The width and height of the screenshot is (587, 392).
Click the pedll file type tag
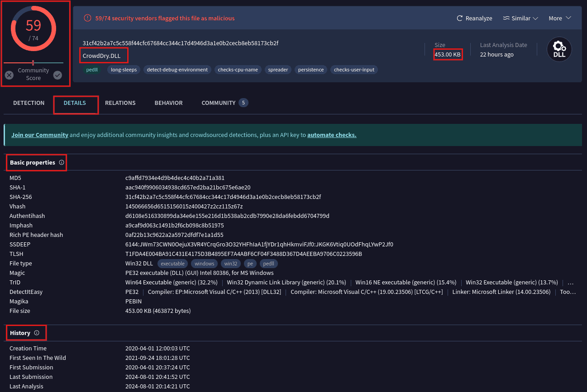click(x=269, y=264)
